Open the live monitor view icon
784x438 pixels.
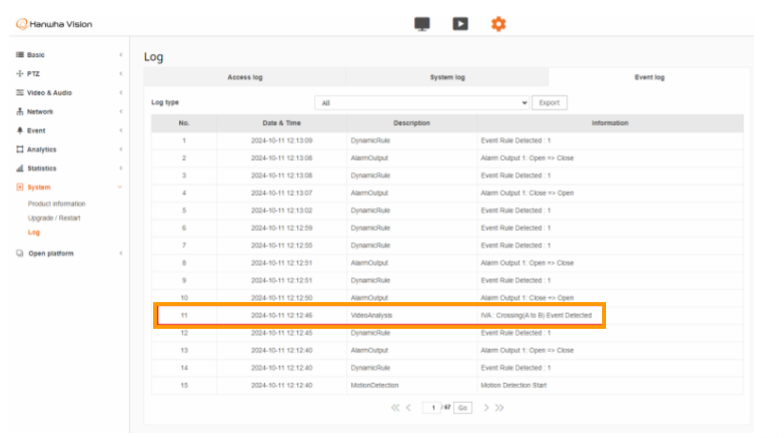(x=422, y=24)
